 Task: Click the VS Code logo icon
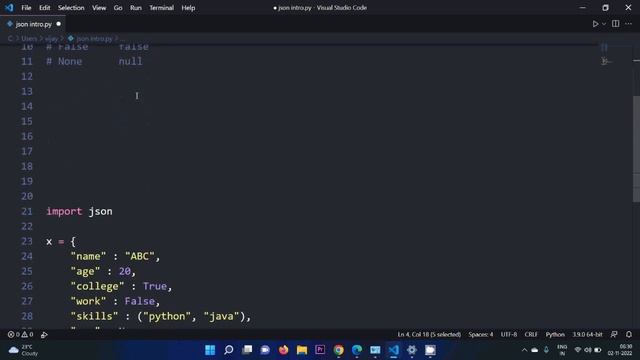pos(9,8)
